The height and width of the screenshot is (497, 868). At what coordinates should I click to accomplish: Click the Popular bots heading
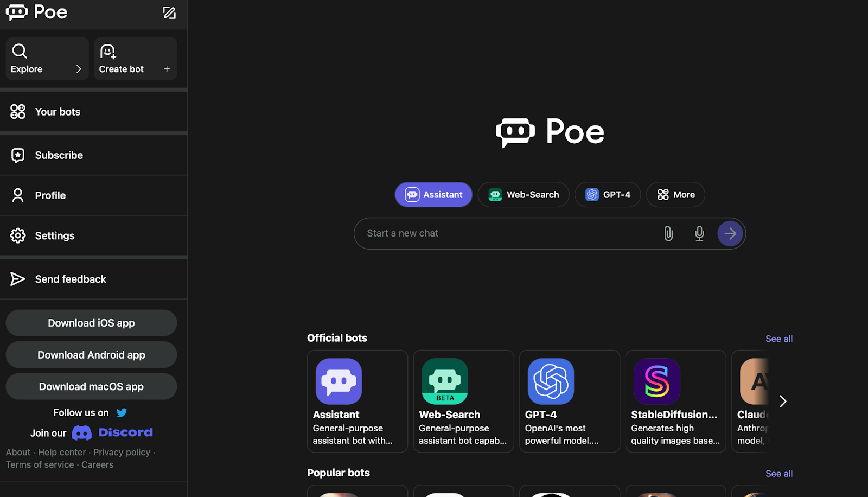point(339,473)
